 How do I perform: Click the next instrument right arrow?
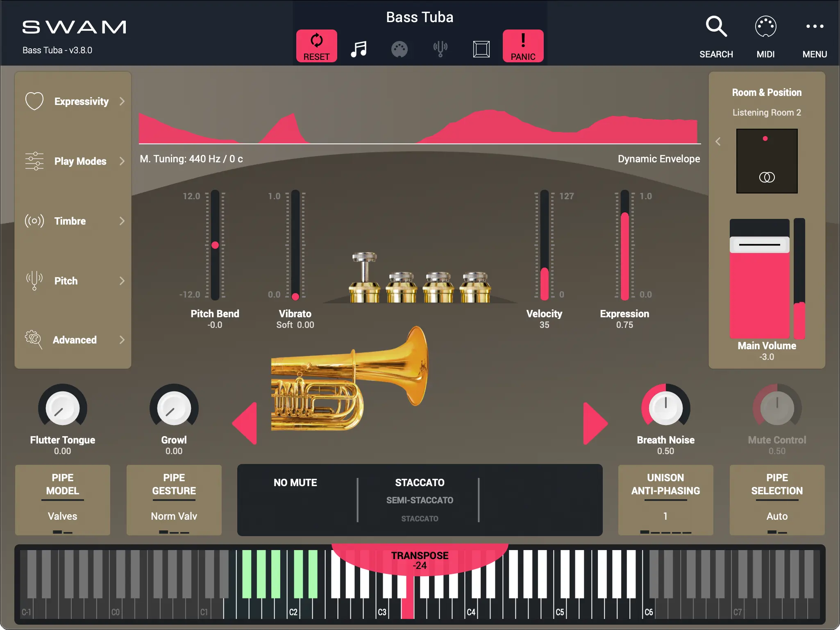pyautogui.click(x=595, y=423)
